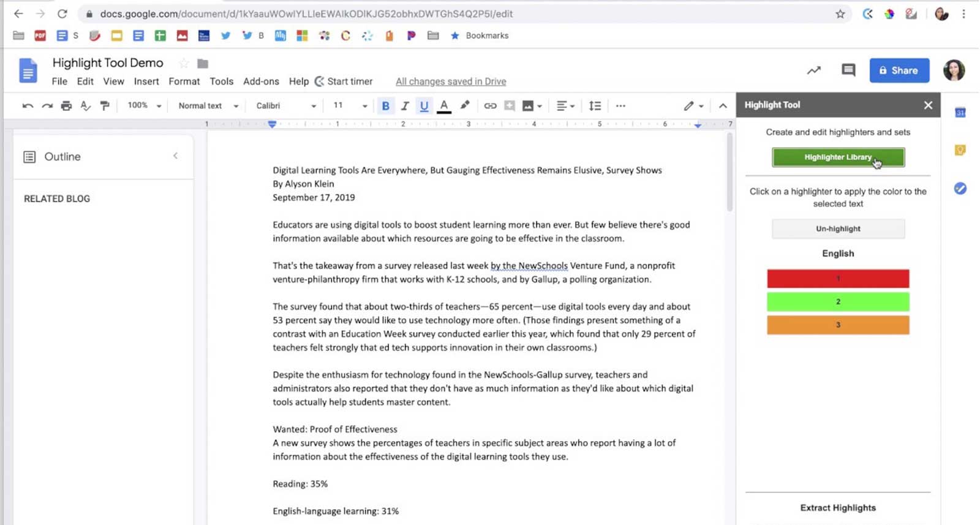Open the Format menu
Viewport: 980px width, 525px height.
point(184,81)
